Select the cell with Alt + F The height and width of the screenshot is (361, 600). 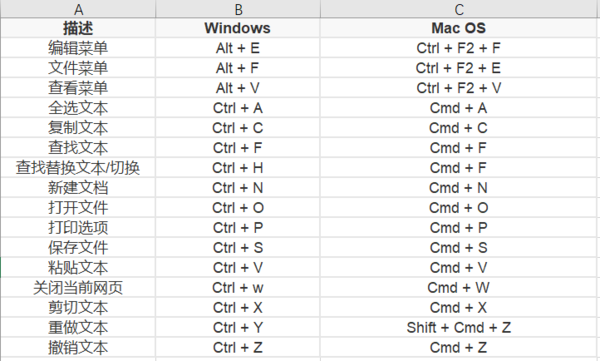click(x=238, y=68)
